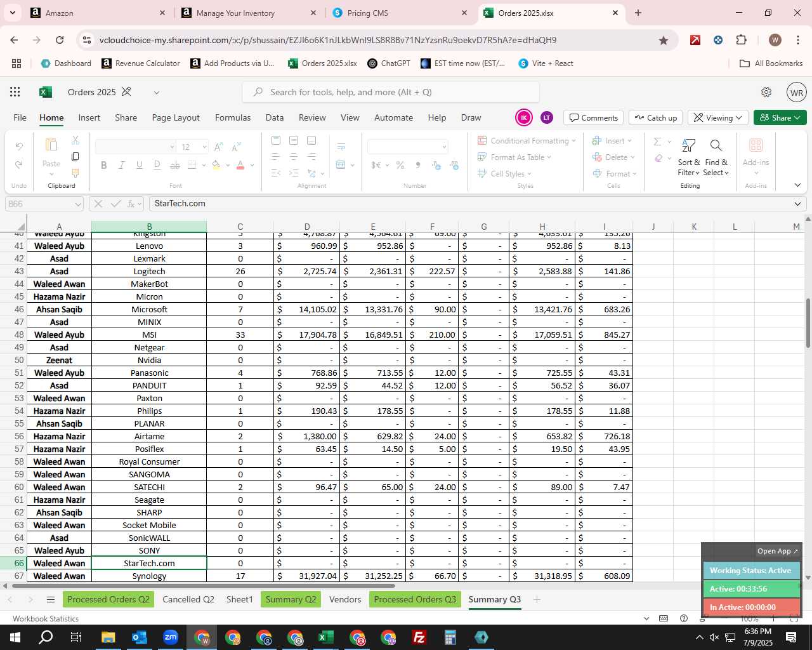
Task: Switch to Processed Orders Q3 sheet
Action: (415, 599)
